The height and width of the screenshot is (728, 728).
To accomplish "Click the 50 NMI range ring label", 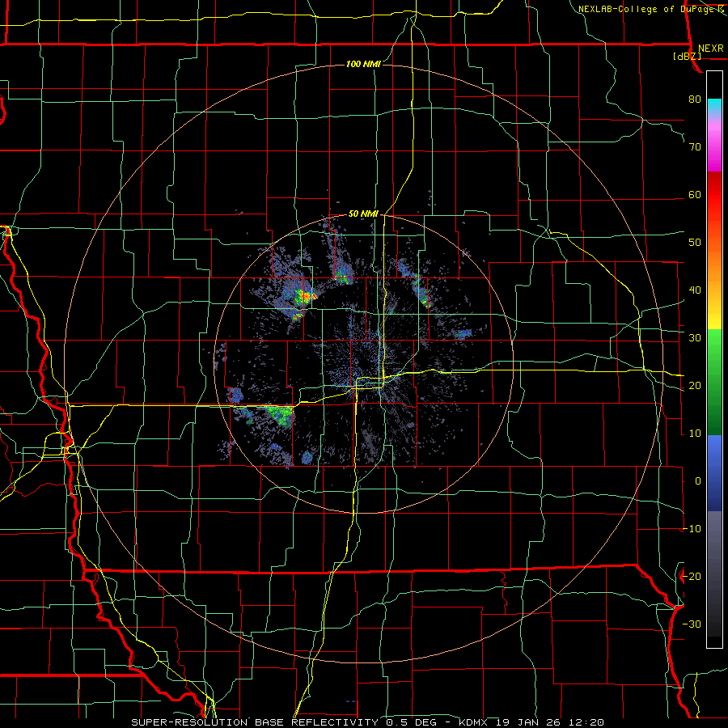I will point(363,214).
